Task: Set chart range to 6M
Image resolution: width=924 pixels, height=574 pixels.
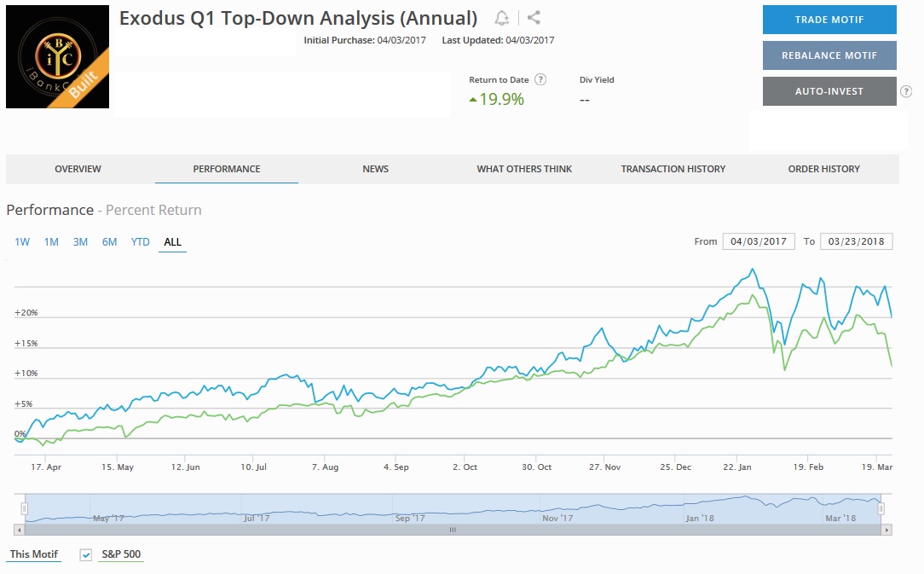Action: pyautogui.click(x=110, y=242)
